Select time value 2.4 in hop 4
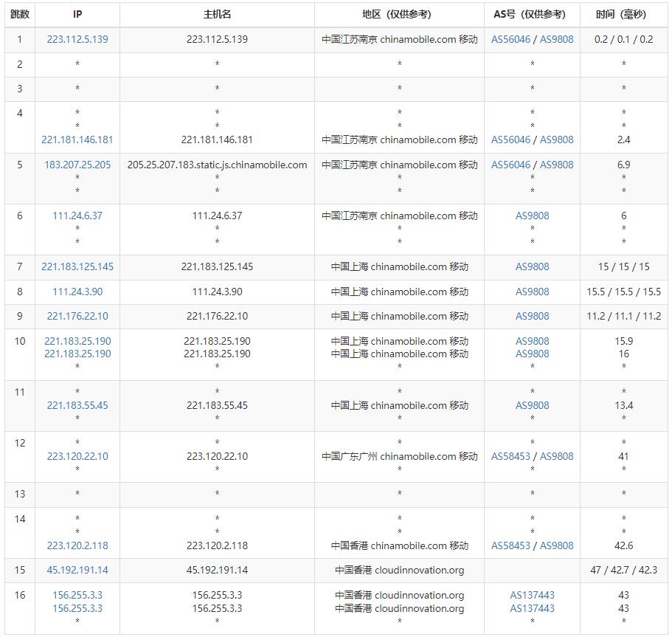 pos(623,140)
